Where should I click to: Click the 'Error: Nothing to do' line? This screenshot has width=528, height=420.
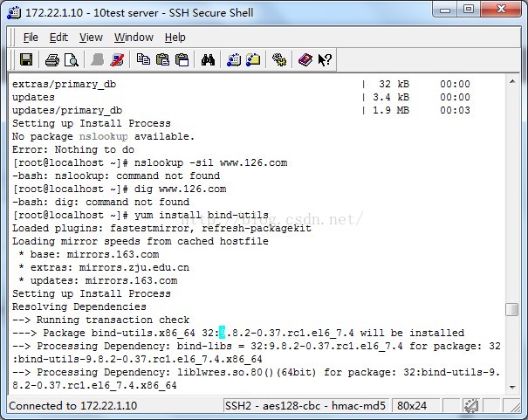(73, 149)
